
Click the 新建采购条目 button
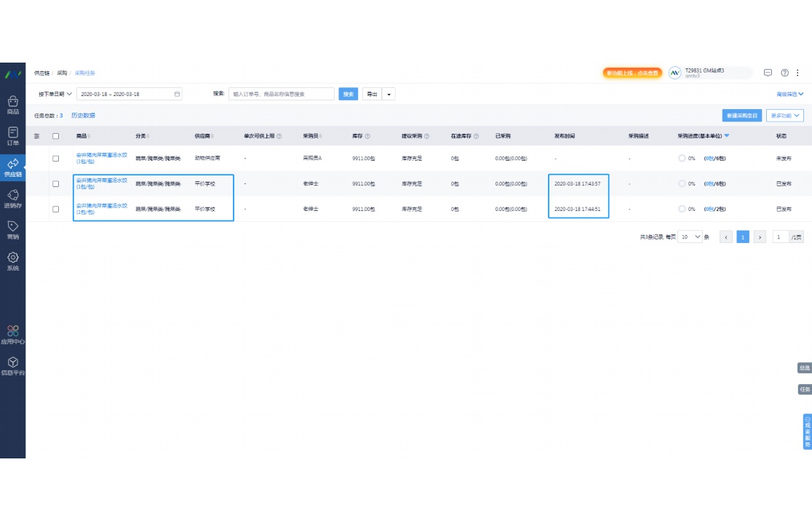click(x=741, y=116)
